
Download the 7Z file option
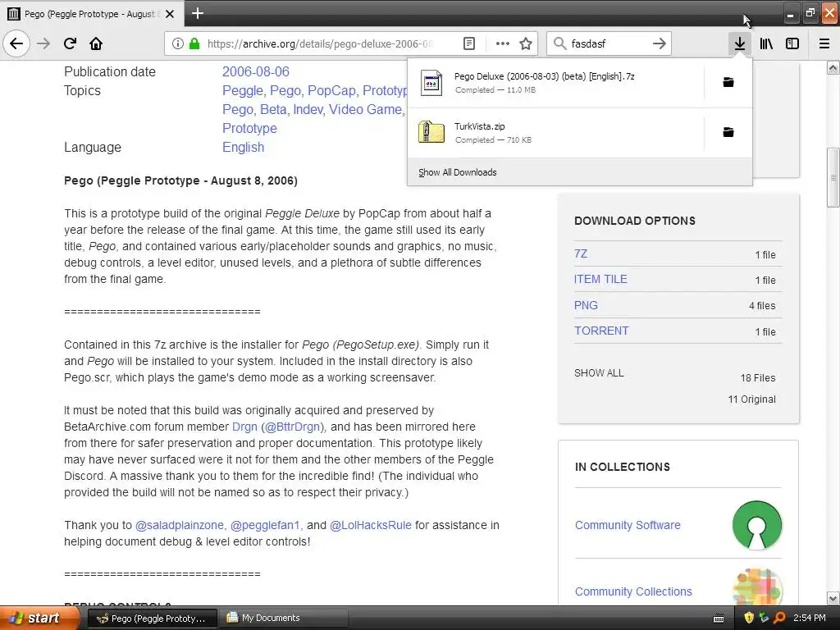pyautogui.click(x=581, y=254)
